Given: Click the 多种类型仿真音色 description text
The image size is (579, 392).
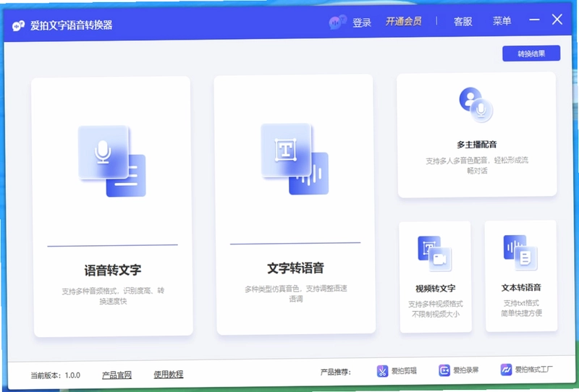Looking at the screenshot, I should 296,294.
